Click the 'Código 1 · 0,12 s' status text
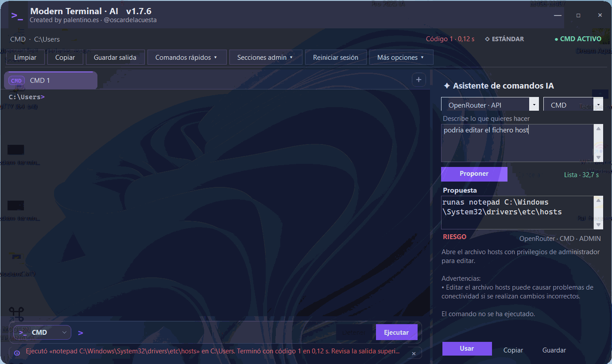612x364 pixels. [x=450, y=39]
